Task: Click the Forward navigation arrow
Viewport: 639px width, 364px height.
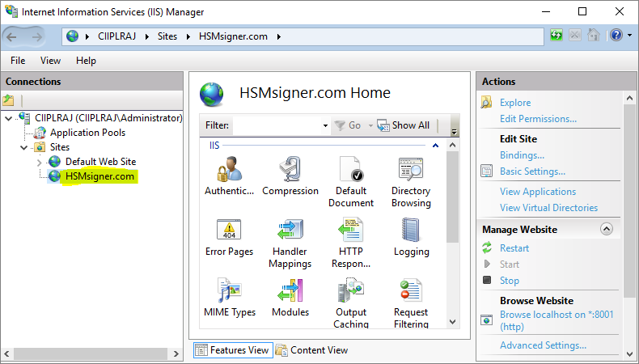Action: tap(37, 37)
